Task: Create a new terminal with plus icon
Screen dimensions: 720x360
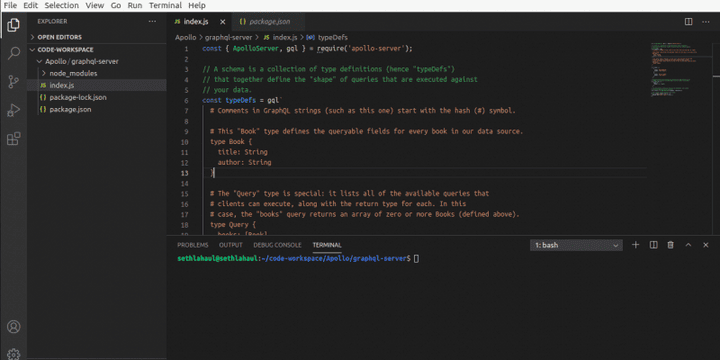Action: click(636, 245)
